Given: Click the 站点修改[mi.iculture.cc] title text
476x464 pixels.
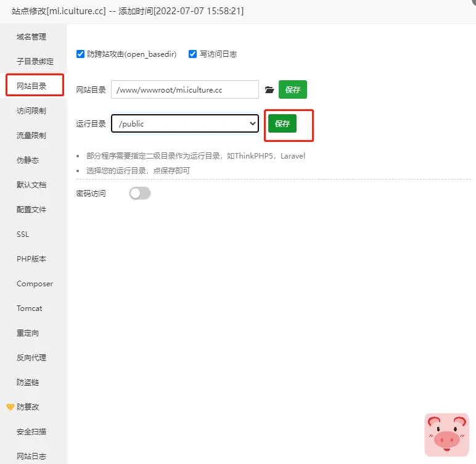Looking at the screenshot, I should click(59, 11).
